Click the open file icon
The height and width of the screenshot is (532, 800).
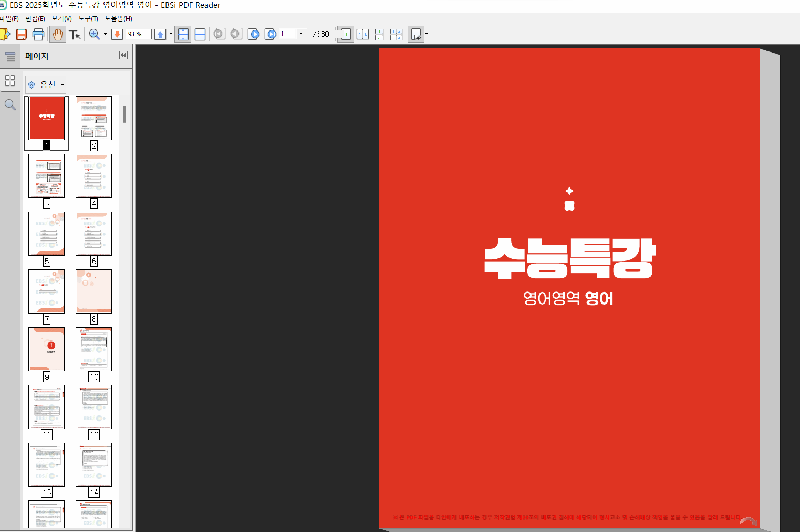pos(5,35)
